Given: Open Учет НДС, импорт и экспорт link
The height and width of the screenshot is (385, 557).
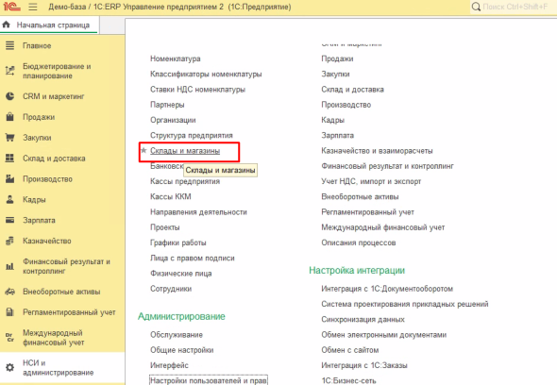Looking at the screenshot, I should (x=371, y=181).
